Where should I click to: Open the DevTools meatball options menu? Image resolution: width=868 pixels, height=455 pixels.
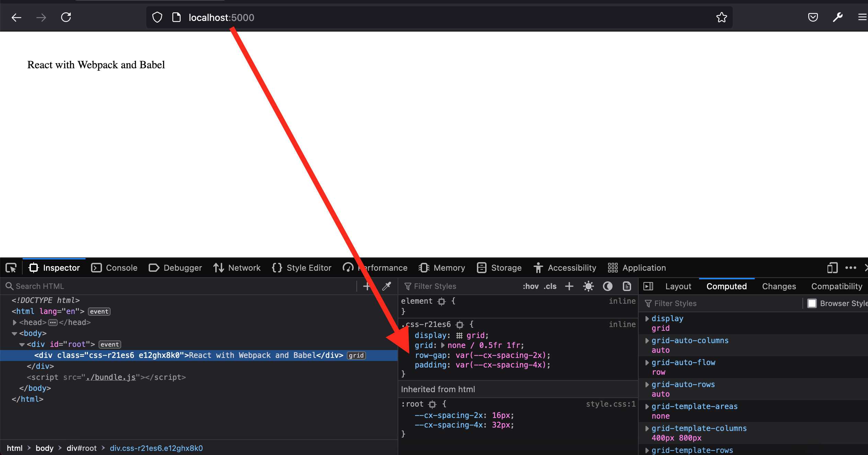coord(851,268)
